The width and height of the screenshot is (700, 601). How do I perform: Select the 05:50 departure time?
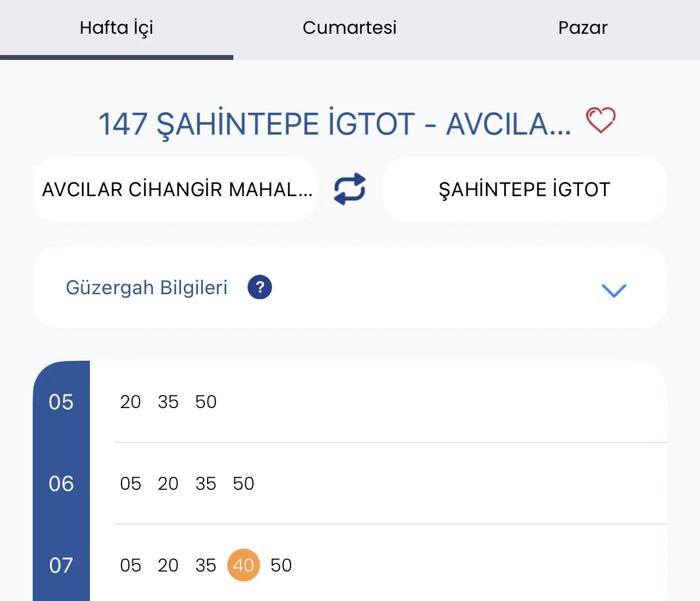click(206, 402)
